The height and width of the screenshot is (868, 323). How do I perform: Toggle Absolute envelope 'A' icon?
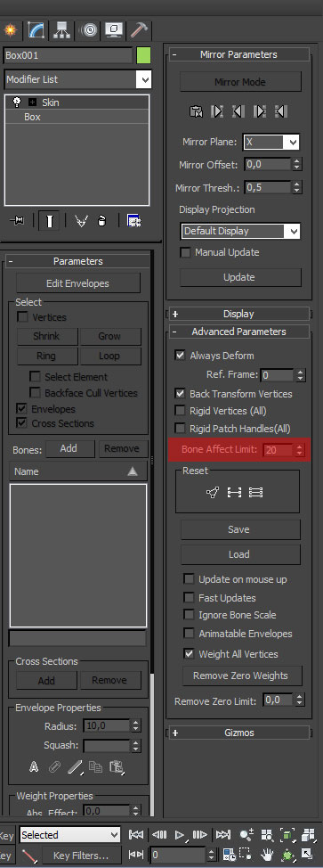pos(34,767)
